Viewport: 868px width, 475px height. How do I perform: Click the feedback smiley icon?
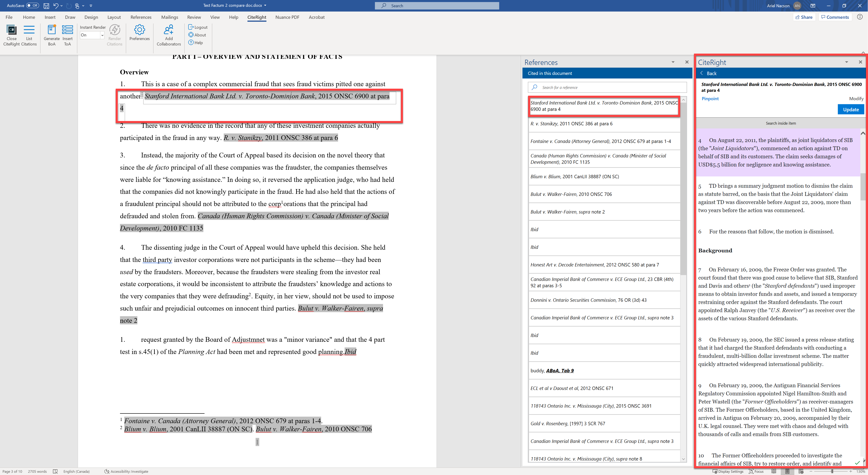(860, 17)
